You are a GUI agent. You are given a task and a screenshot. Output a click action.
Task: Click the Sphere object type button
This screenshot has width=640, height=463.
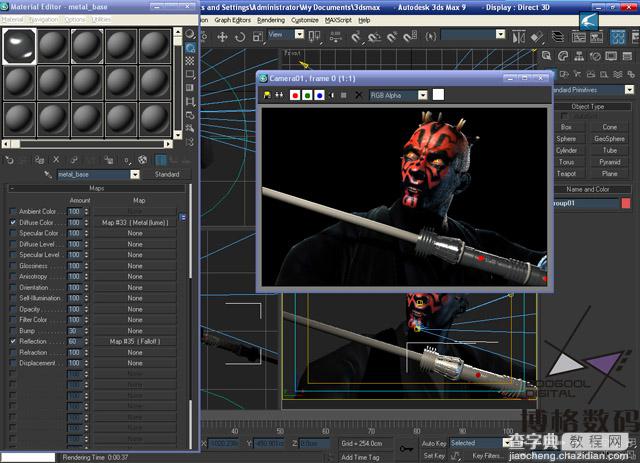(566, 139)
